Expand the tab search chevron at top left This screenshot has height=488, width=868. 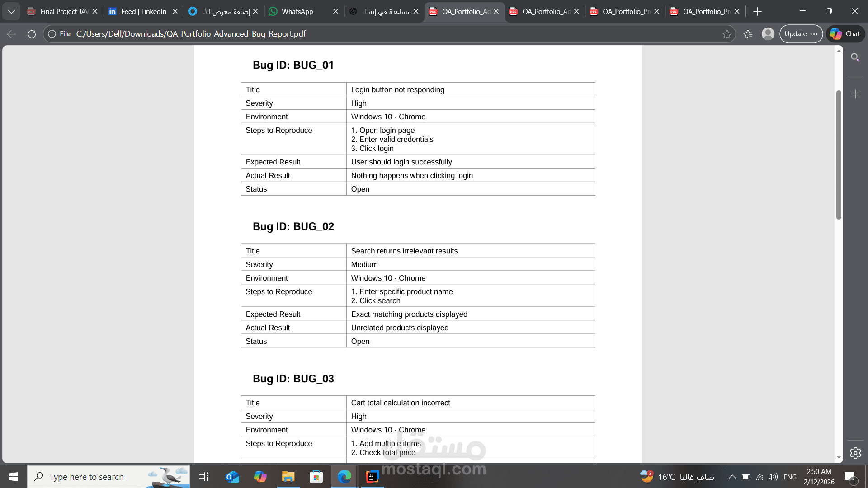[x=11, y=11]
